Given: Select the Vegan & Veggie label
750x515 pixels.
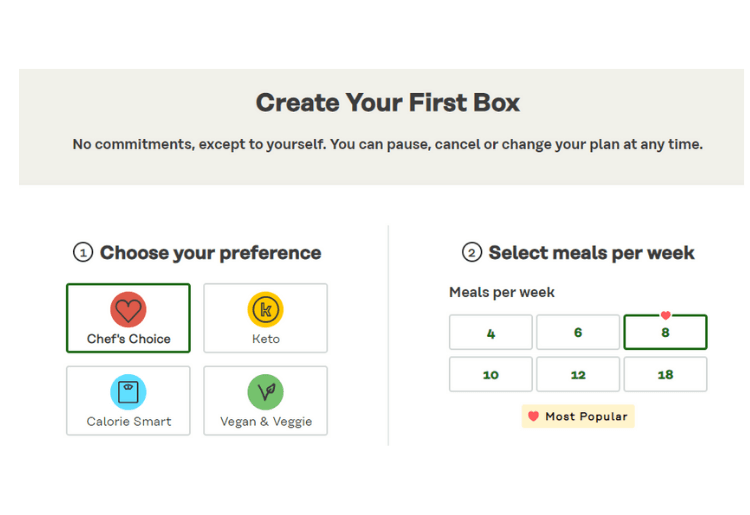Looking at the screenshot, I should pyautogui.click(x=265, y=421).
